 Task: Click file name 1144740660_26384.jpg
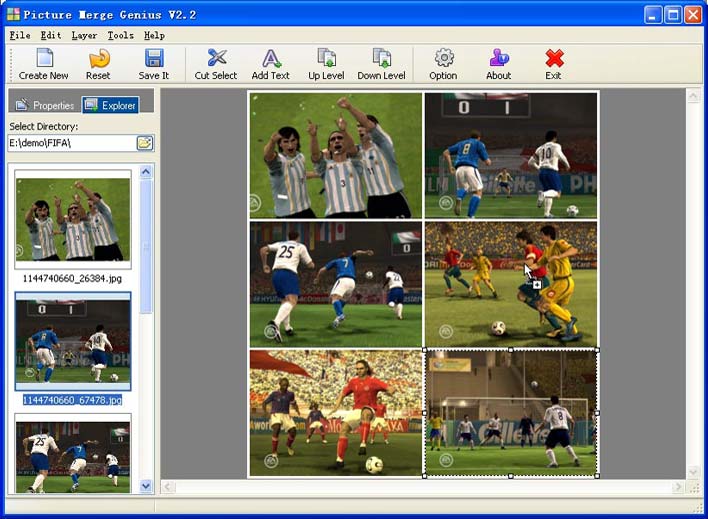(x=72, y=278)
